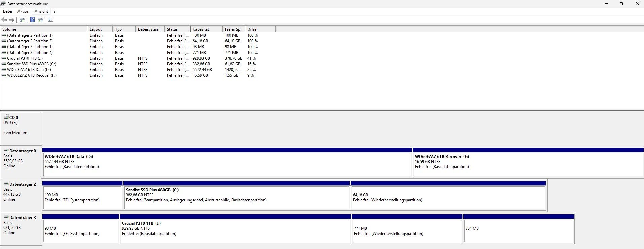Click the Freier Sp... column header
Image resolution: width=644 pixels, height=249 pixels.
click(x=234, y=29)
